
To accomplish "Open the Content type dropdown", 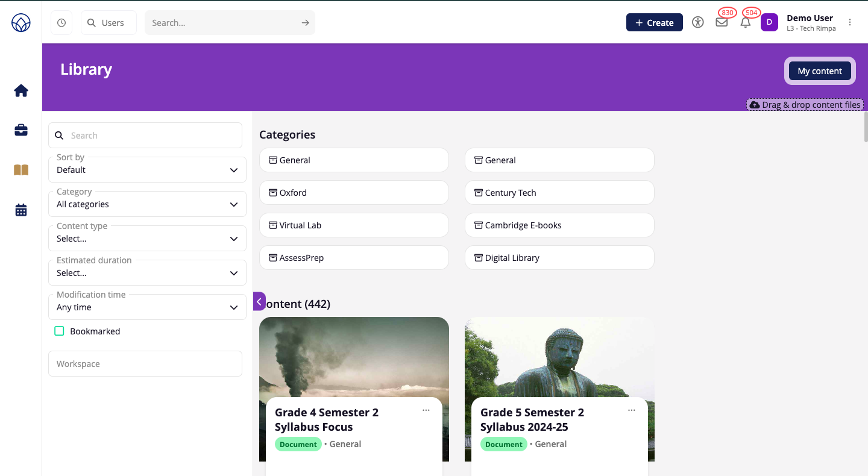I will tap(147, 239).
